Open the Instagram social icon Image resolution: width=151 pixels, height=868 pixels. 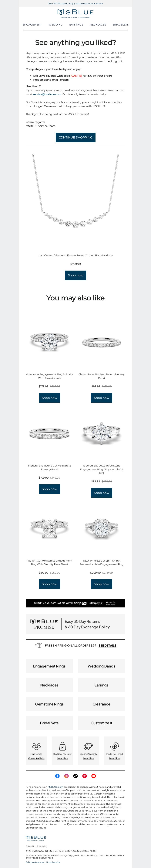[67, 776]
